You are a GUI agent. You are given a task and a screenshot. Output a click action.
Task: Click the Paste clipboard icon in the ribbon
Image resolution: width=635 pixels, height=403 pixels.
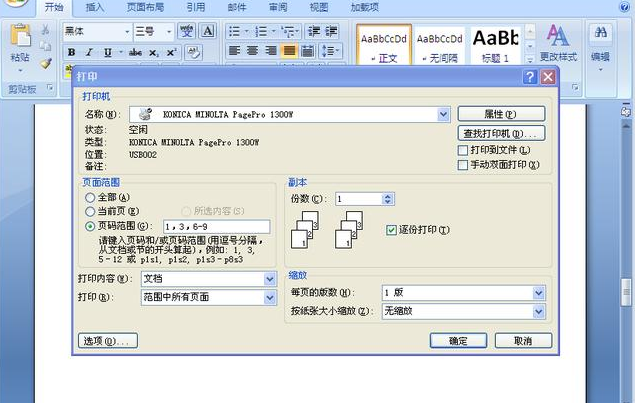click(x=20, y=36)
